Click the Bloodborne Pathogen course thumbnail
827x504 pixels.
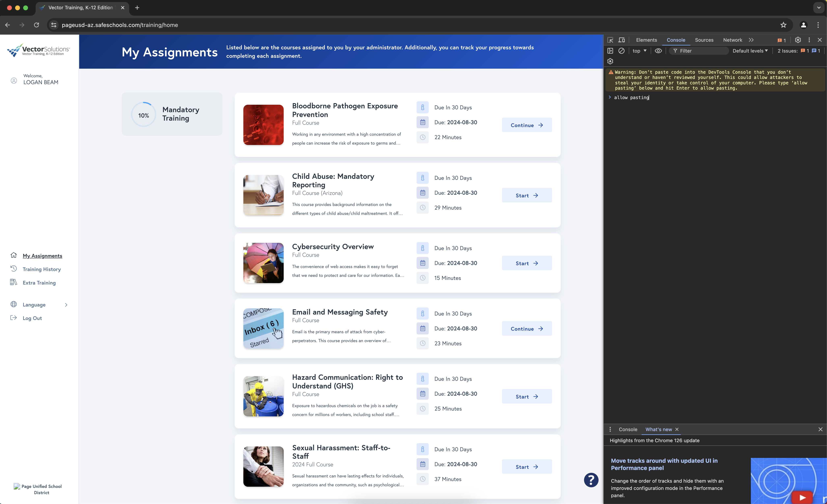[x=263, y=125]
